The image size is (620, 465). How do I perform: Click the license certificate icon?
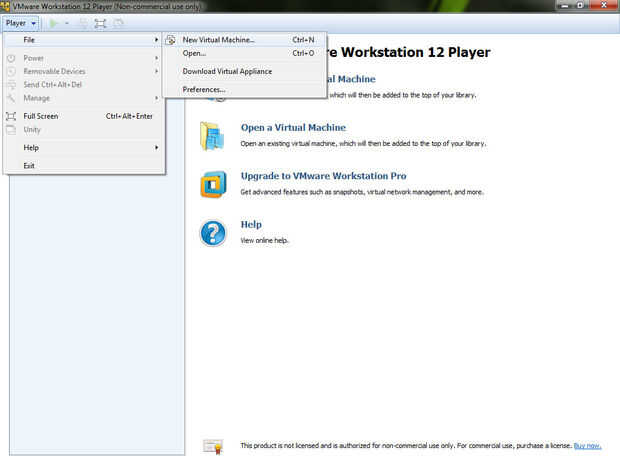[213, 446]
